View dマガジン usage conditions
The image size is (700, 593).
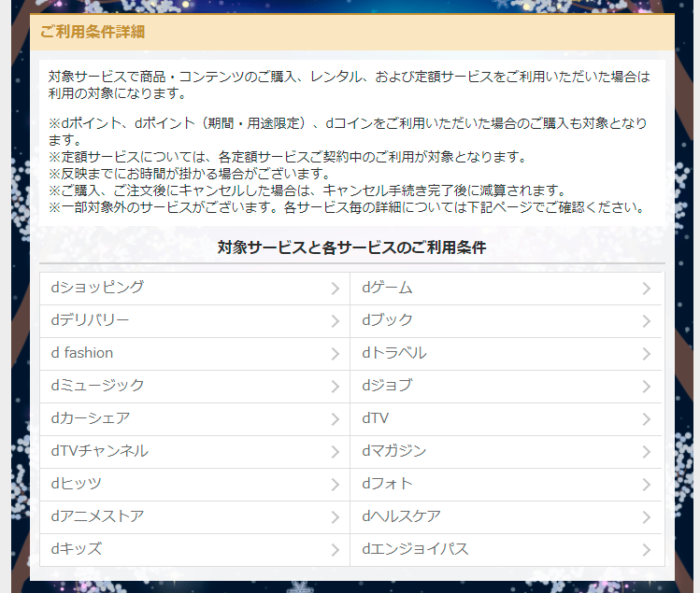(x=506, y=452)
